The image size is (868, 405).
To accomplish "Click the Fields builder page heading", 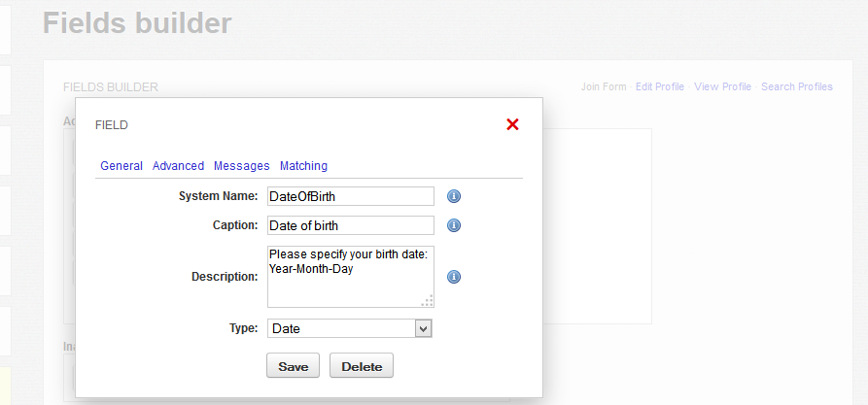I will (x=137, y=23).
